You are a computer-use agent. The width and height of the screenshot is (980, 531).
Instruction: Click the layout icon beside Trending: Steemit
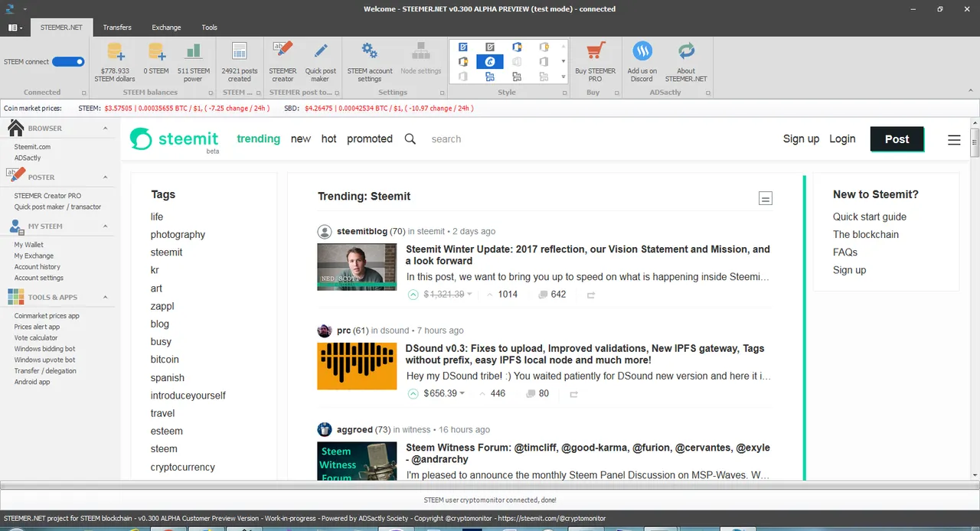coord(765,198)
